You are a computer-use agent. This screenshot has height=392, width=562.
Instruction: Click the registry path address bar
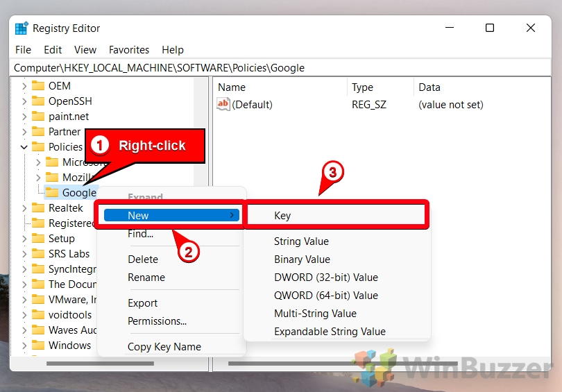coord(280,68)
